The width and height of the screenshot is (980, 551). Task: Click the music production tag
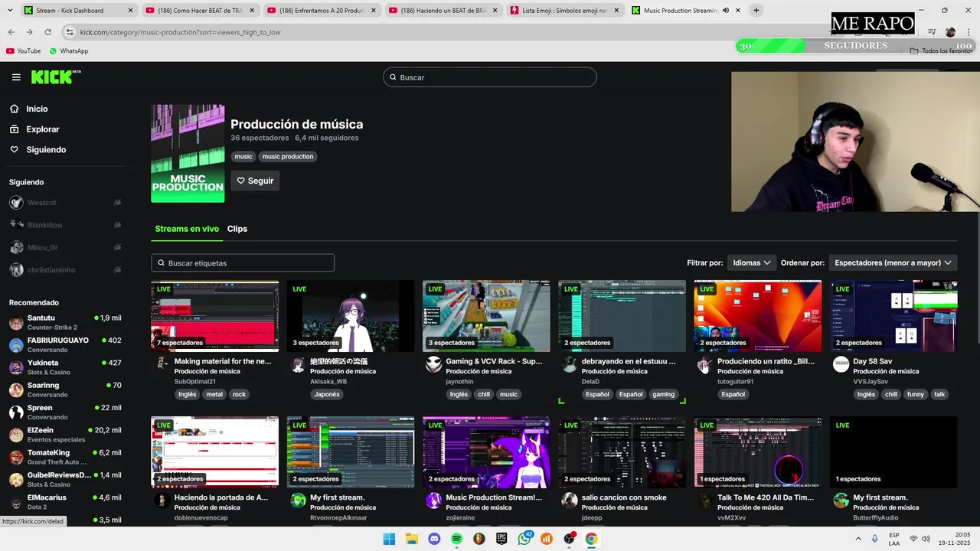288,156
